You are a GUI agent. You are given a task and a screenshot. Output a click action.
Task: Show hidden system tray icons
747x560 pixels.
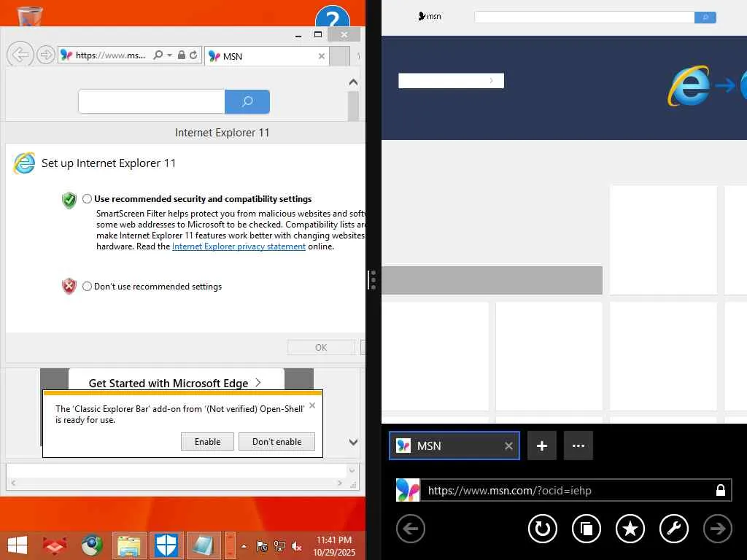(244, 546)
